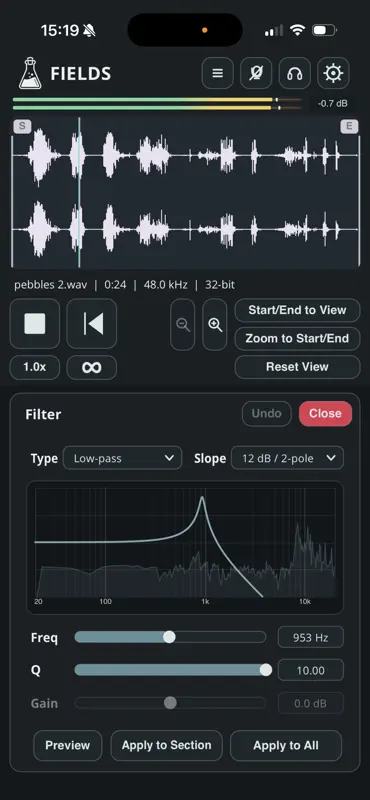Edit the 10.00 Q value field

pyautogui.click(x=311, y=670)
